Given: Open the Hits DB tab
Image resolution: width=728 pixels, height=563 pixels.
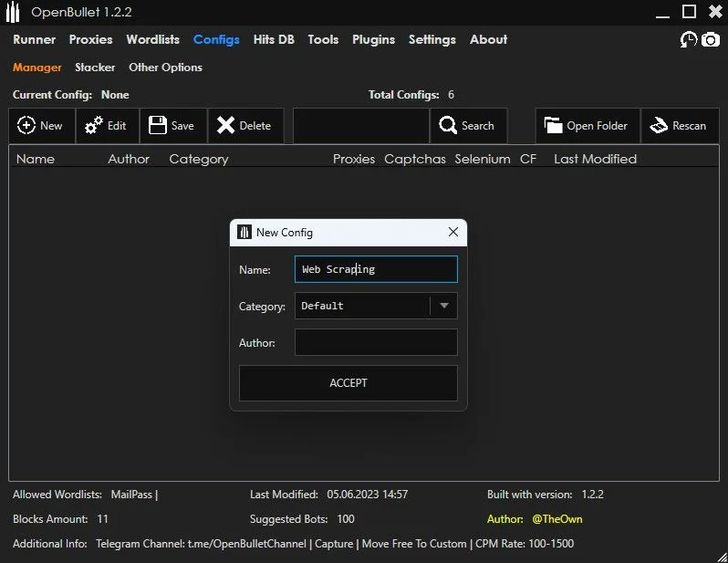Looking at the screenshot, I should (274, 39).
